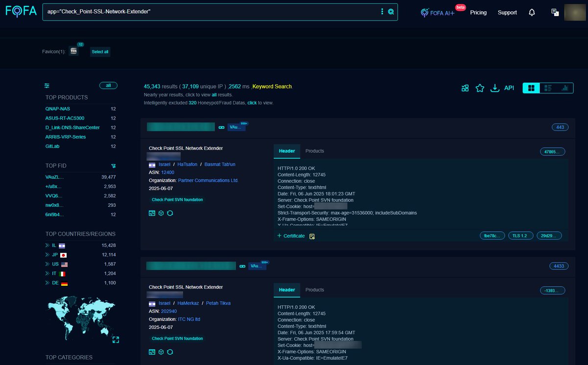Screen dimensions: 588x365
Task: Click the favicon filter thumbnail
Action: [74, 51]
